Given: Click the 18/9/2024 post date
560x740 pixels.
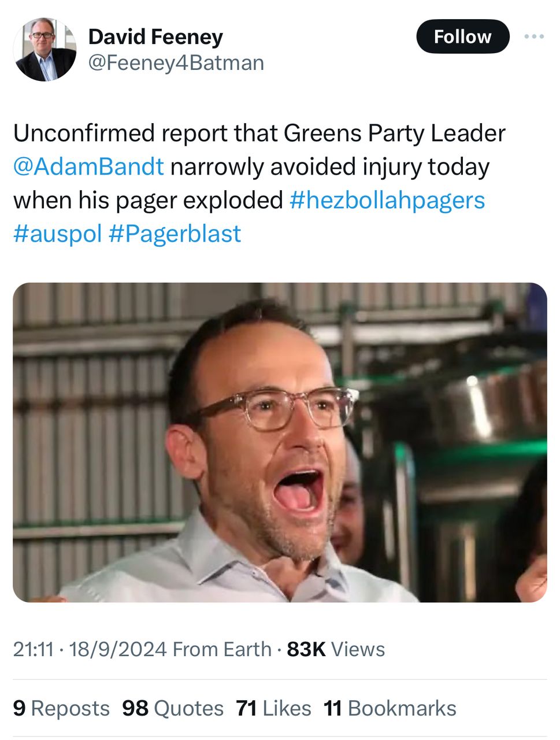Looking at the screenshot, I should tap(117, 649).
